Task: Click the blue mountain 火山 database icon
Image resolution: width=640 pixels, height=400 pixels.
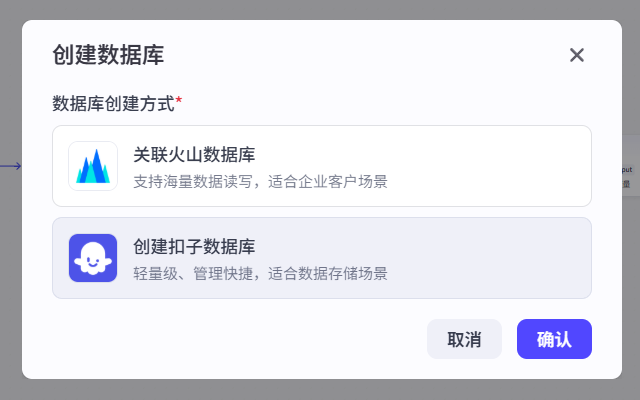Action: pos(93,166)
